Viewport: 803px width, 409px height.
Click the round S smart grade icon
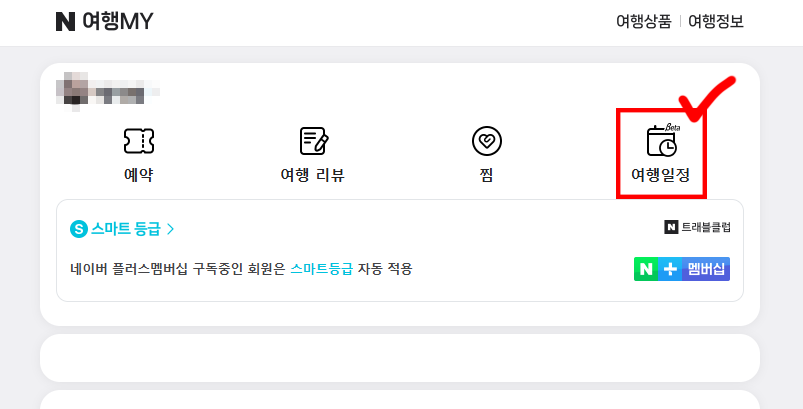pos(79,228)
